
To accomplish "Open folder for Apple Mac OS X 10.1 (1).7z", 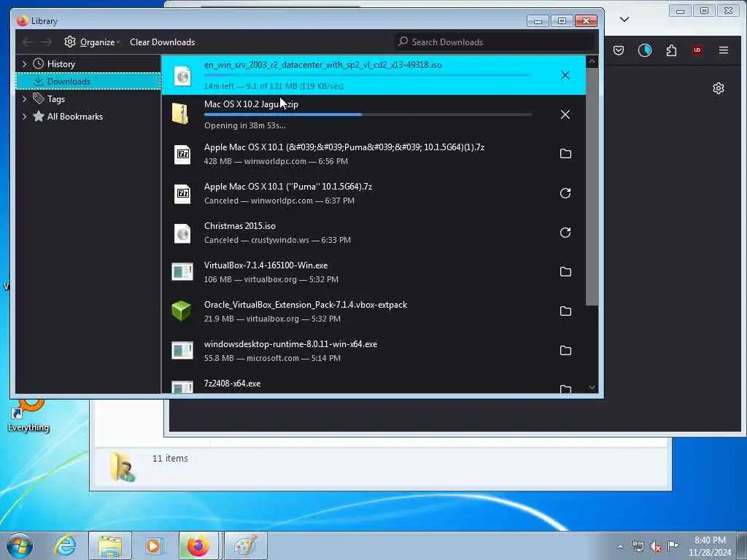I will click(x=565, y=154).
